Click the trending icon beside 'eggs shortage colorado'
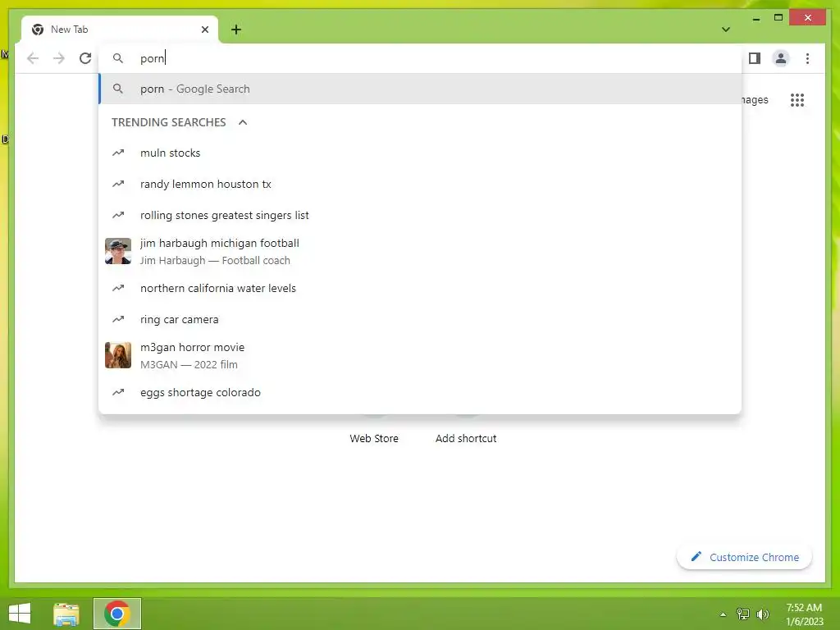Image resolution: width=840 pixels, height=630 pixels. (x=118, y=393)
